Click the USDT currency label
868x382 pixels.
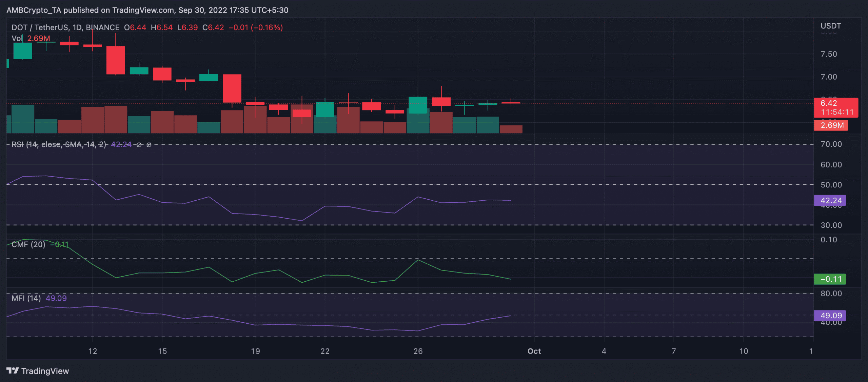click(x=831, y=26)
